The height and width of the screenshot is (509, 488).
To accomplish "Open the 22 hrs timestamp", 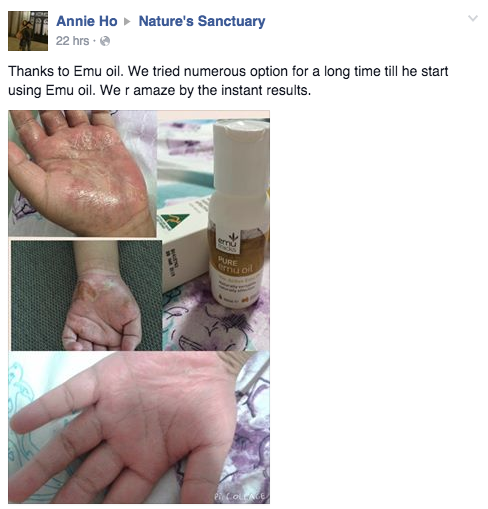I will click(72, 41).
